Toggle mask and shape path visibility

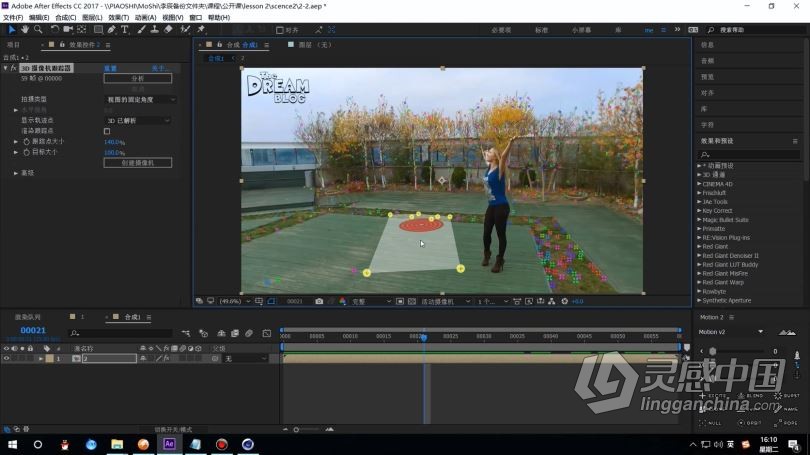(x=271, y=301)
